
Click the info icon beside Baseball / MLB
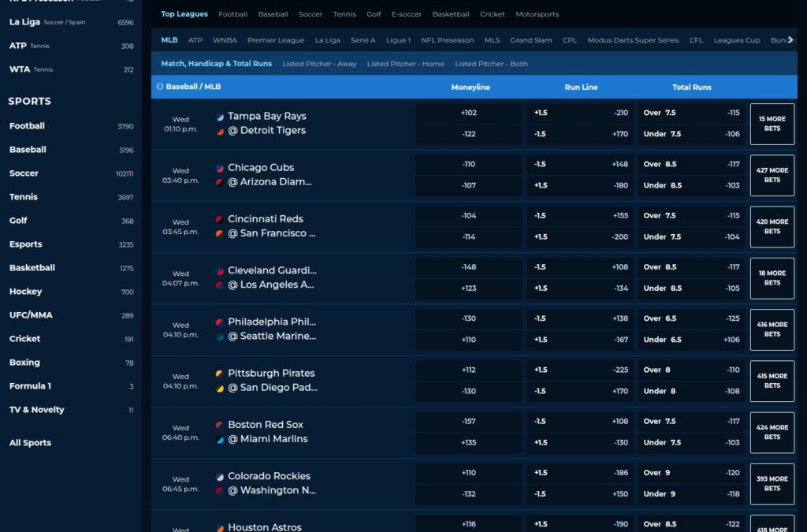click(x=159, y=87)
